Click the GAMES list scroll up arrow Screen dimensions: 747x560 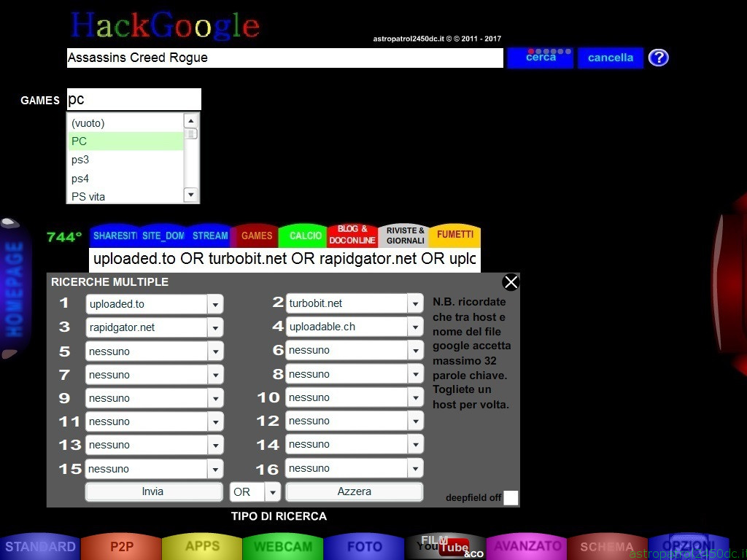(x=190, y=121)
